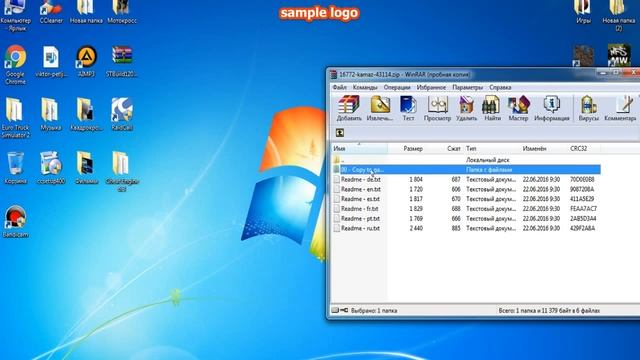The image size is (640, 360).
Task: Select the CCleaner desktop icon
Action: [51, 12]
